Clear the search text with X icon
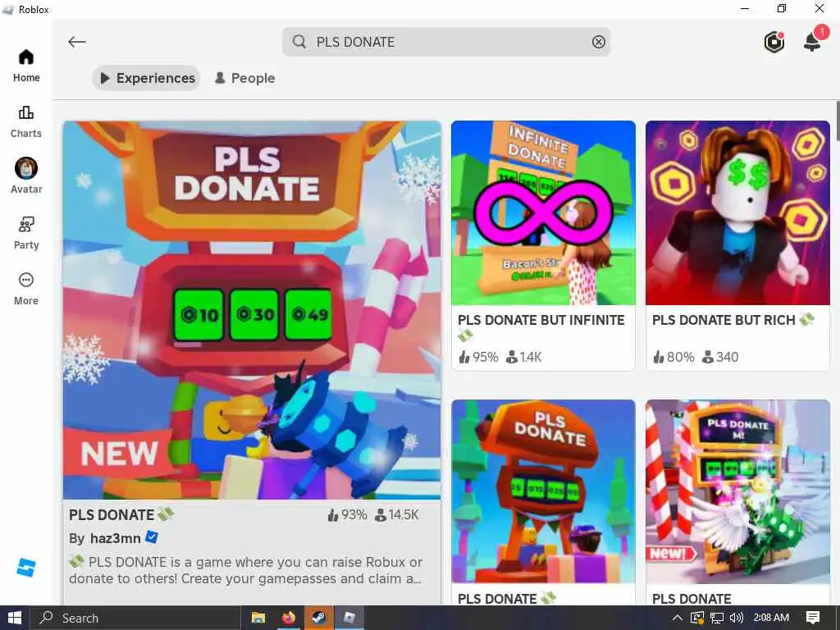The width and height of the screenshot is (840, 630). [598, 42]
